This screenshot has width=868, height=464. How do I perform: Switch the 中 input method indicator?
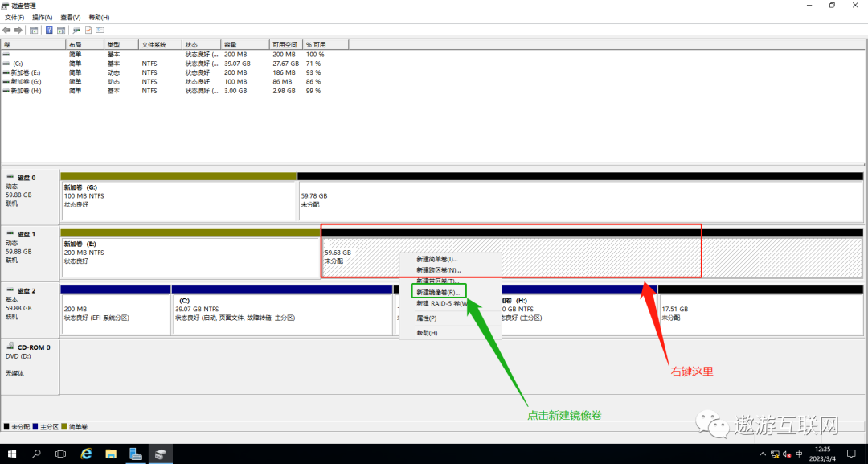(799, 454)
